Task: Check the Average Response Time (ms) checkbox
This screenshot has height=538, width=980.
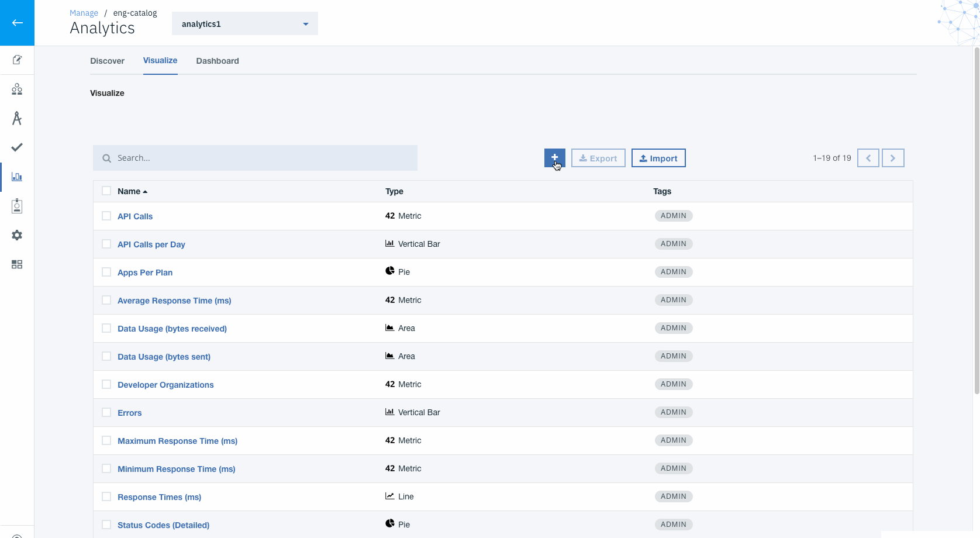Action: pos(106,300)
